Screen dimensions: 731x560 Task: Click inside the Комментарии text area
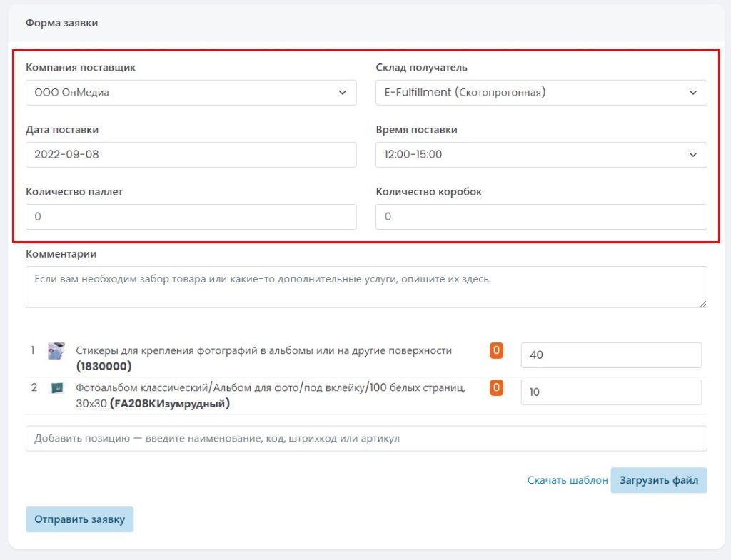(x=365, y=287)
